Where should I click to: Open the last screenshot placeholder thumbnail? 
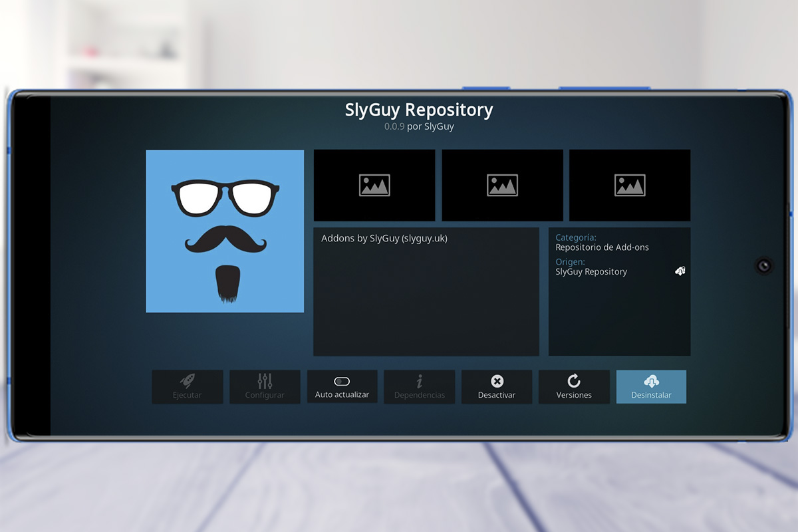(630, 185)
